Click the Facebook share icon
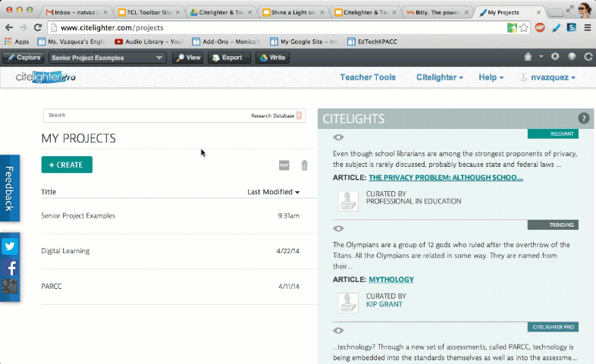 point(10,268)
